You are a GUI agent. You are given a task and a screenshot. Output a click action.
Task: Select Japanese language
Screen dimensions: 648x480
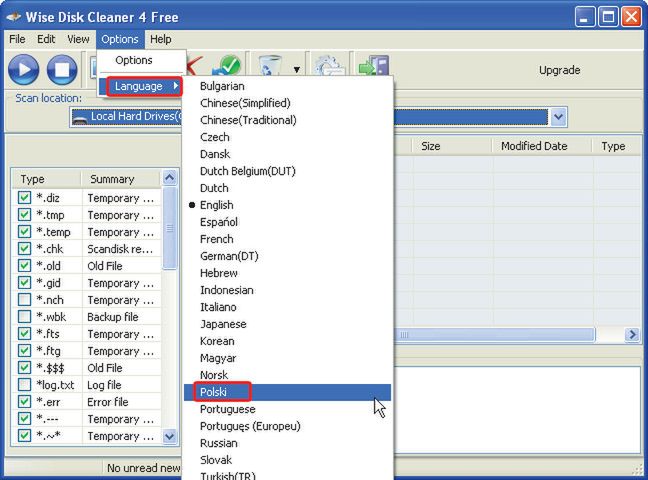287,324
